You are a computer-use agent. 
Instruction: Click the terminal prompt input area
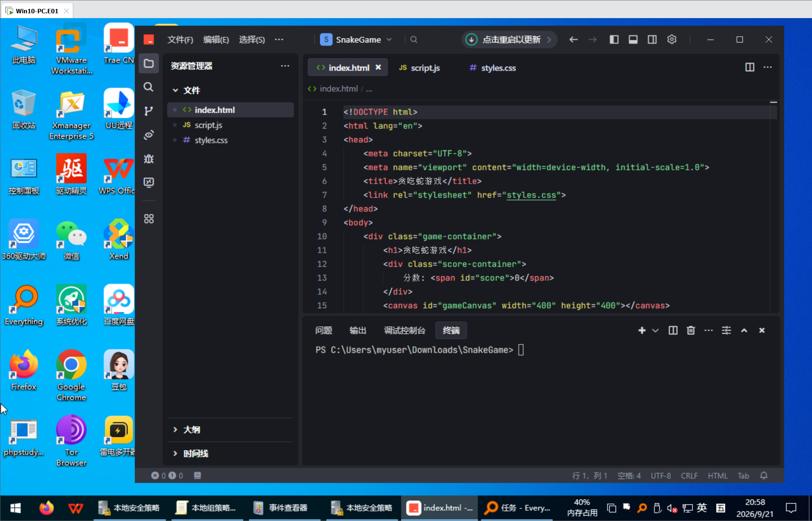pos(521,350)
